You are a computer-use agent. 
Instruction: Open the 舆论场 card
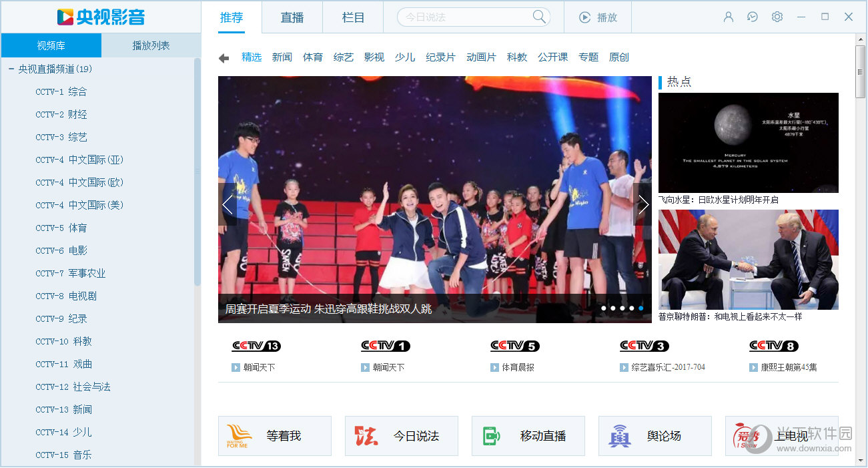pyautogui.click(x=655, y=436)
